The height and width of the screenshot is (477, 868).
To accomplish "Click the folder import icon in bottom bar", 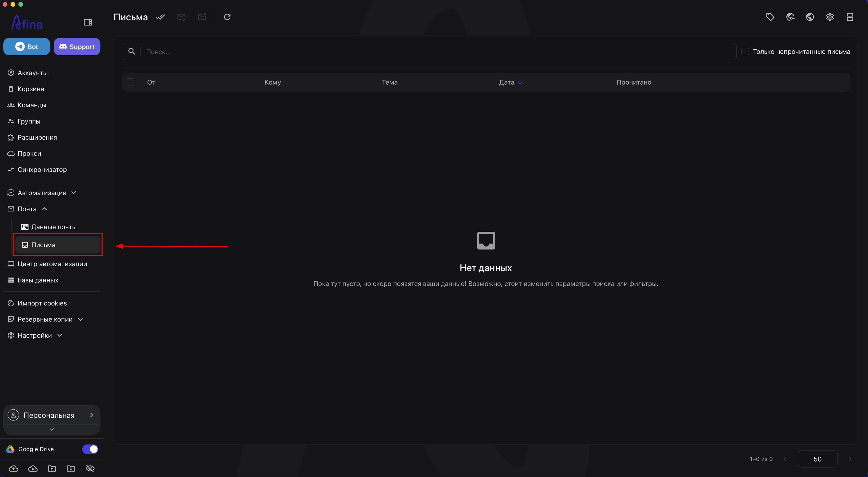I will (x=71, y=468).
